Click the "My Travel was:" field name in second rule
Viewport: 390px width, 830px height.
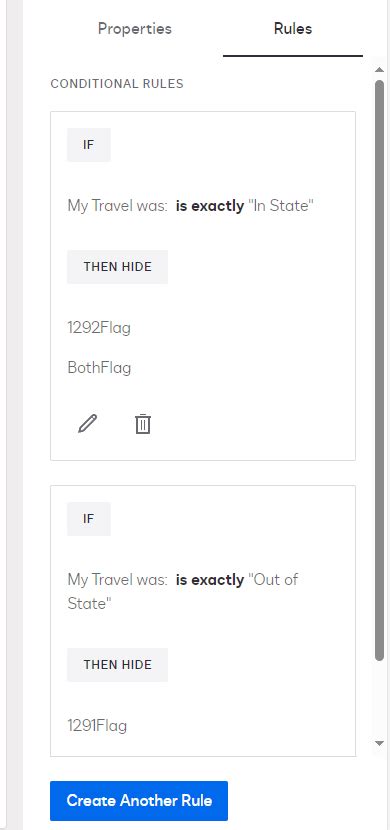point(117,580)
